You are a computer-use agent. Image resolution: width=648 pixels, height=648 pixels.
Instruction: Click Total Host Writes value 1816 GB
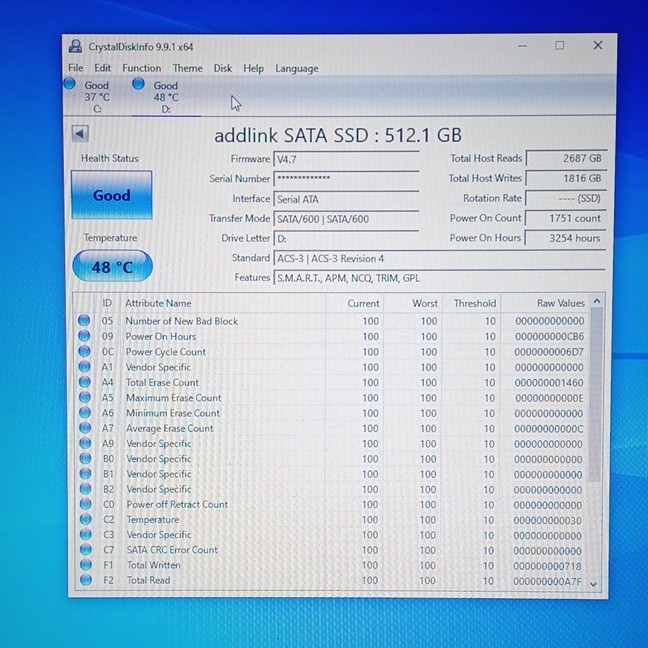(566, 178)
